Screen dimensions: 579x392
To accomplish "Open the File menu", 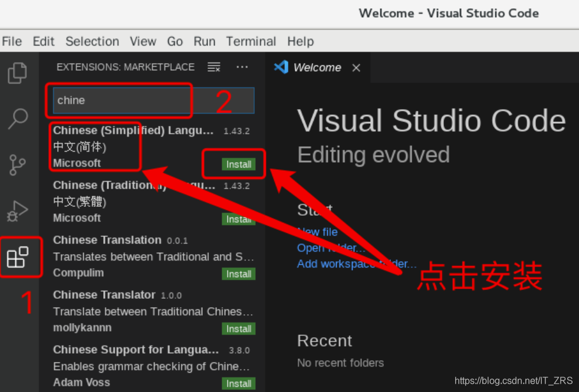I will pos(12,41).
